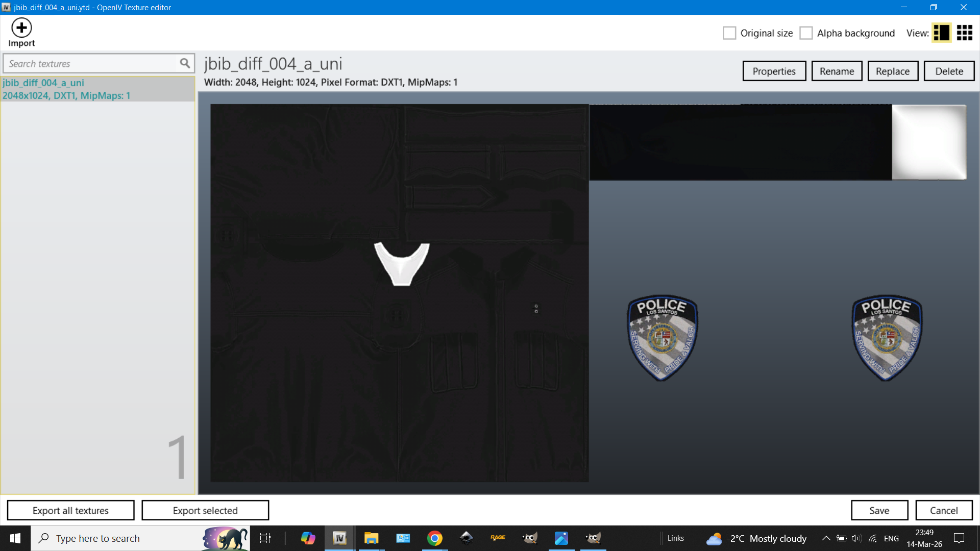Click the RAGE taskbar icon
Viewport: 980px width, 551px height.
(x=498, y=538)
